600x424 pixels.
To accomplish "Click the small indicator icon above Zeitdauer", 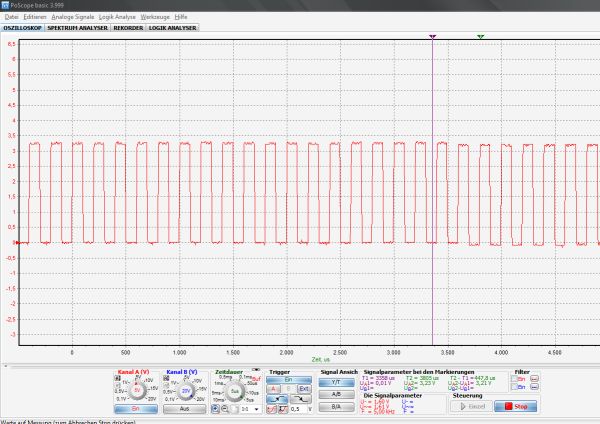I will (x=256, y=370).
